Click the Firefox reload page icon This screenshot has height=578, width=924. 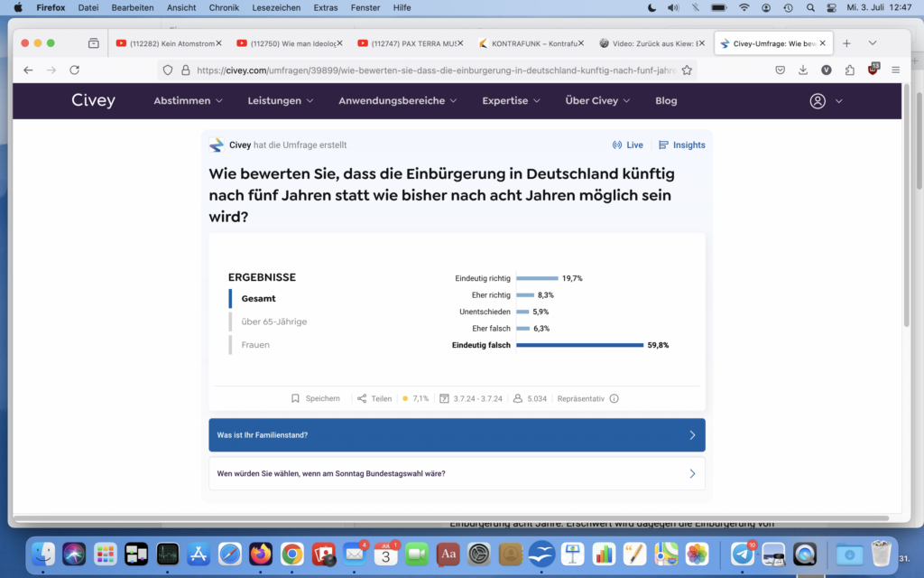click(x=75, y=70)
